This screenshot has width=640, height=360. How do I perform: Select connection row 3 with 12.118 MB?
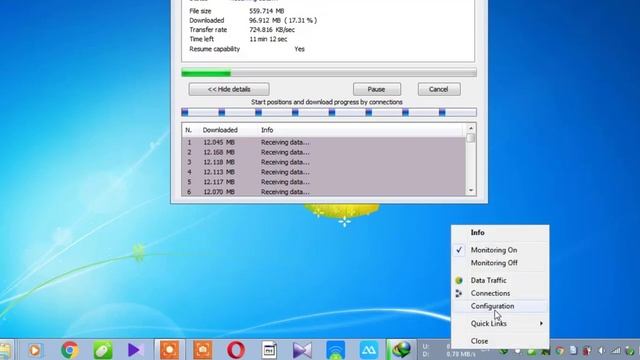point(323,162)
